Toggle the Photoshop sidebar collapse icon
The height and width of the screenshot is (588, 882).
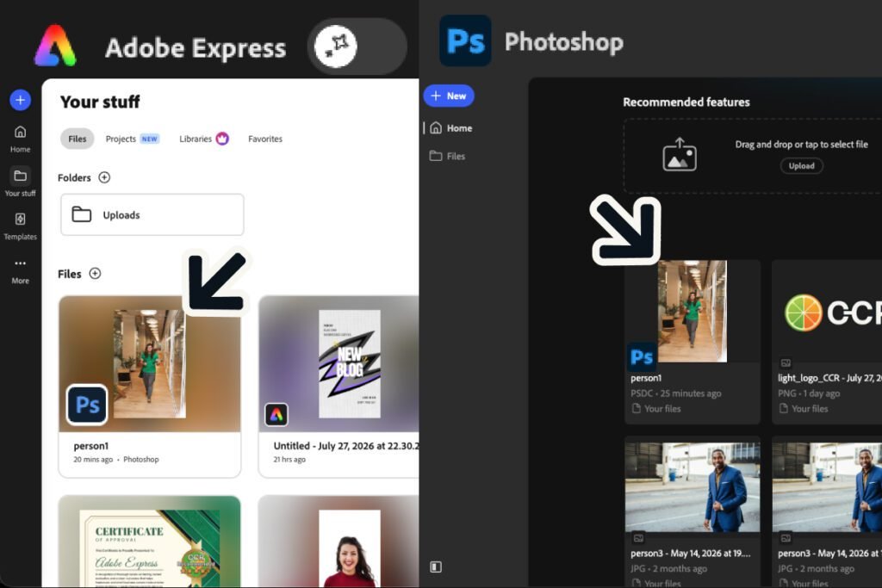pyautogui.click(x=436, y=566)
